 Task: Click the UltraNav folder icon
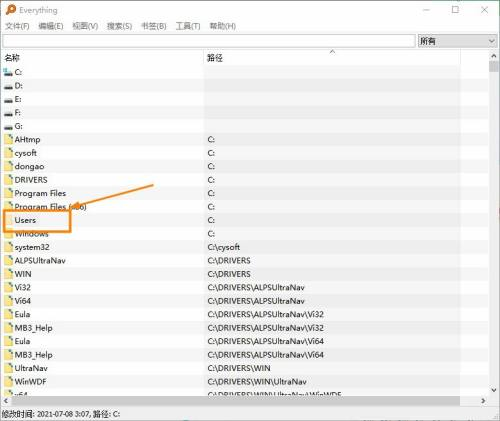[x=8, y=368]
